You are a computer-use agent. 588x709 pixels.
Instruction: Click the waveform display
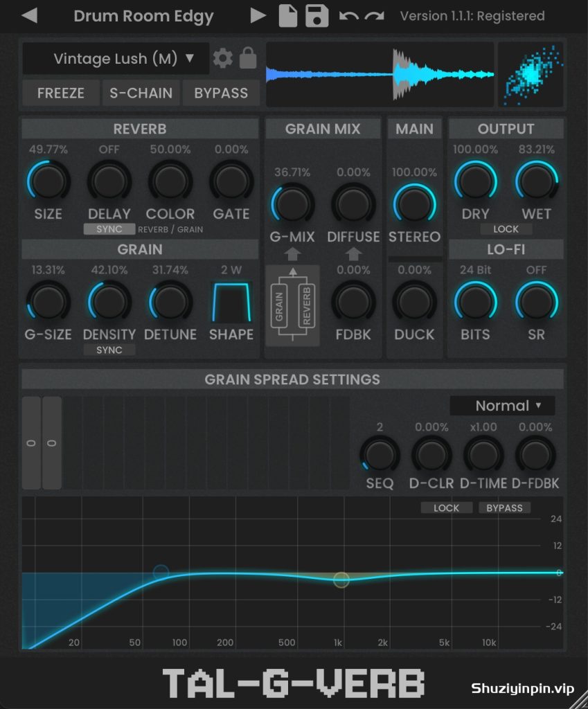(x=380, y=75)
